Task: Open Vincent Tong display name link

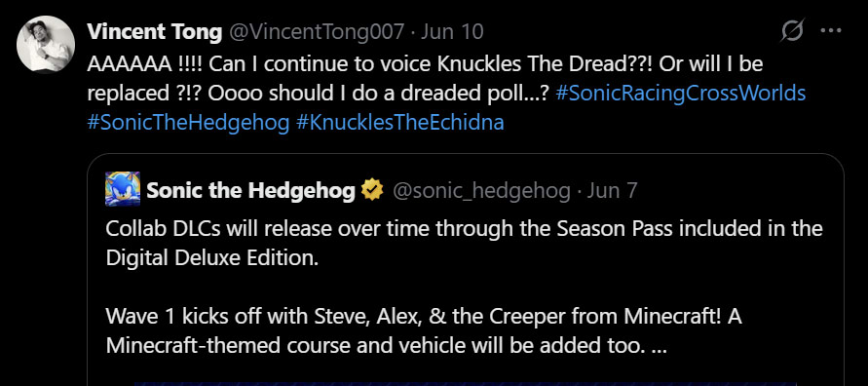Action: [155, 31]
